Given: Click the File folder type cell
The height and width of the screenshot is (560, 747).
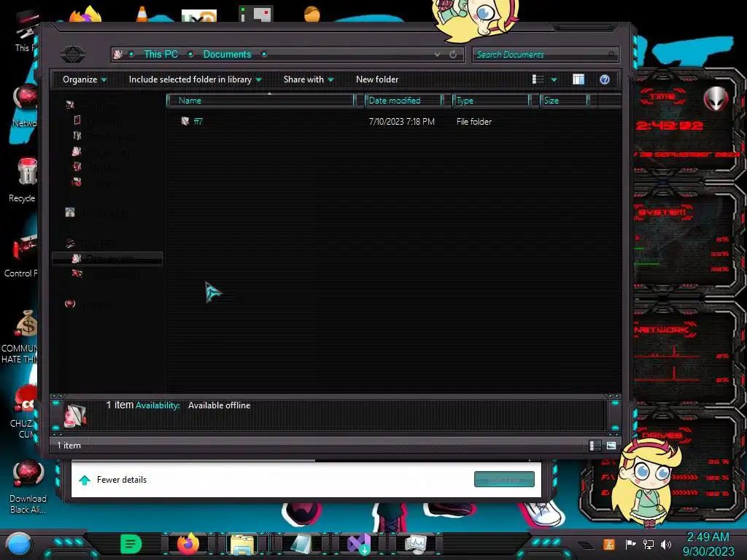Looking at the screenshot, I should 474,122.
